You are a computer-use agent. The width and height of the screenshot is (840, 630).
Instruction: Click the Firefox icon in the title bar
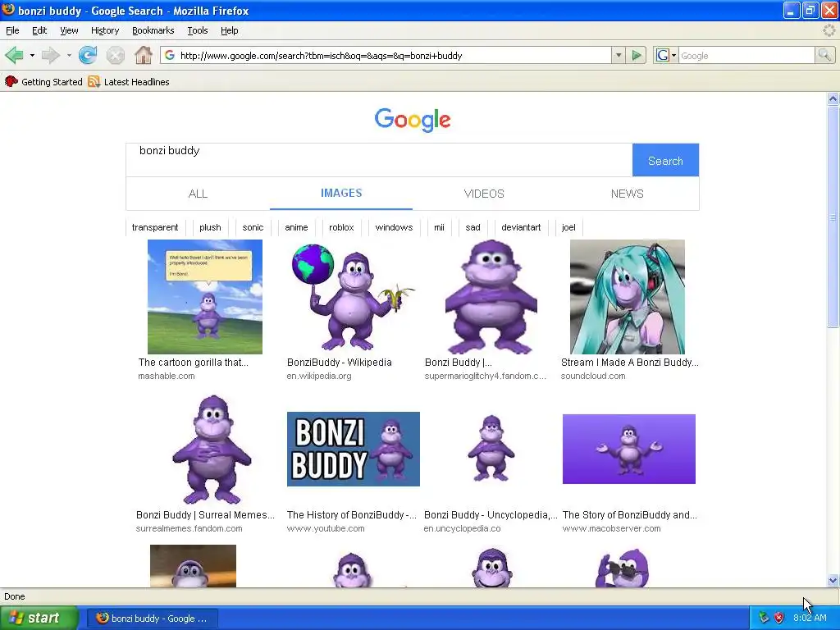coord(8,10)
